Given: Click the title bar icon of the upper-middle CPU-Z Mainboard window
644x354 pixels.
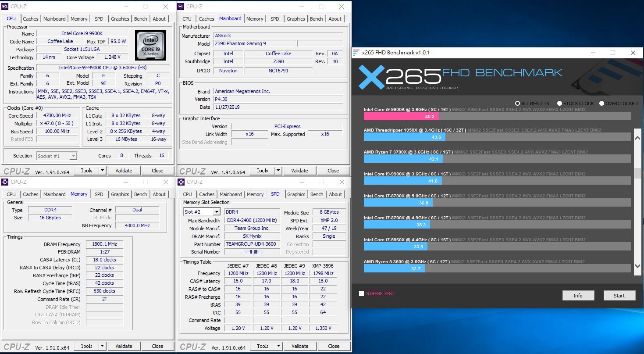Looking at the screenshot, I should [181, 7].
